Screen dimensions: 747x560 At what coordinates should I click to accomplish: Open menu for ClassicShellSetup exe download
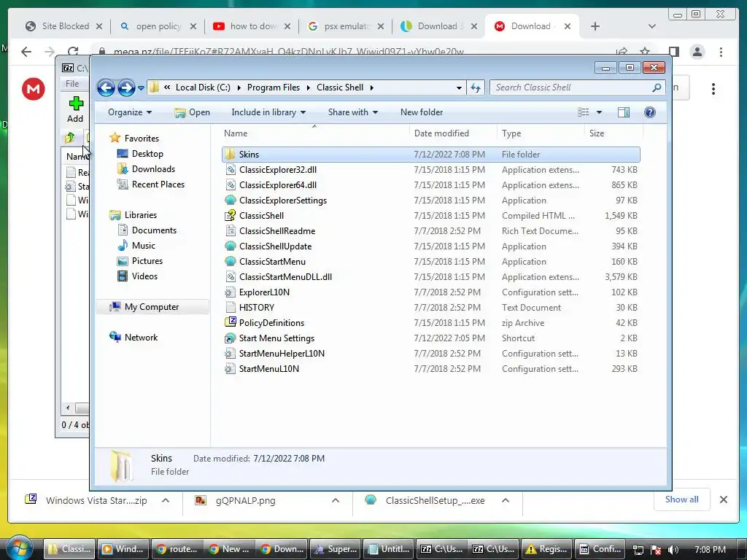coord(506,500)
